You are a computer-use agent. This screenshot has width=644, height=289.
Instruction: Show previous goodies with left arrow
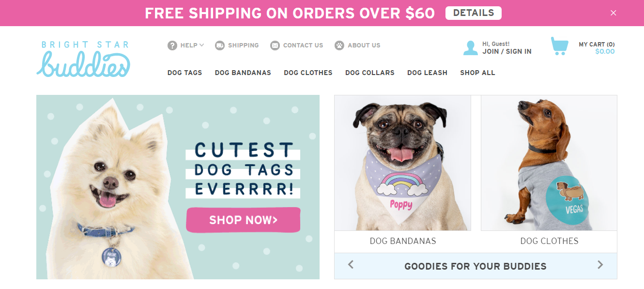click(351, 265)
